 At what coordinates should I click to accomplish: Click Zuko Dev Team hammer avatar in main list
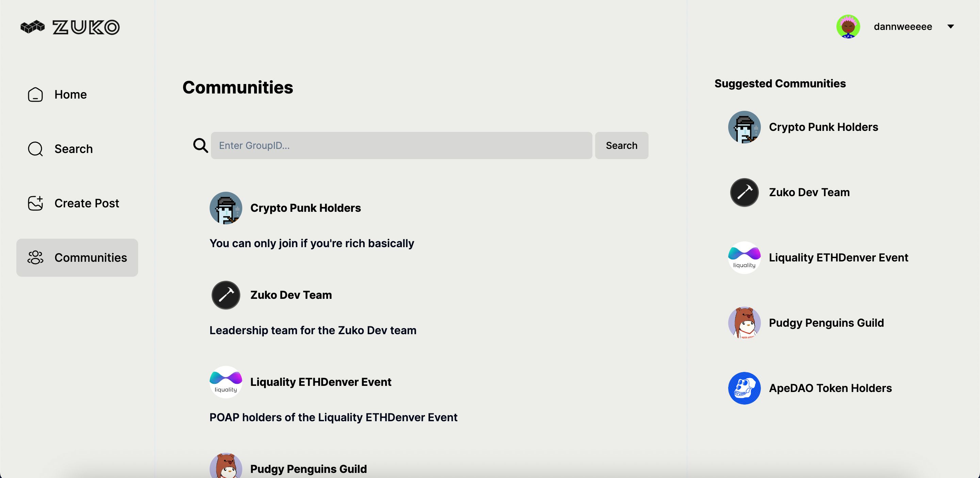click(x=226, y=295)
